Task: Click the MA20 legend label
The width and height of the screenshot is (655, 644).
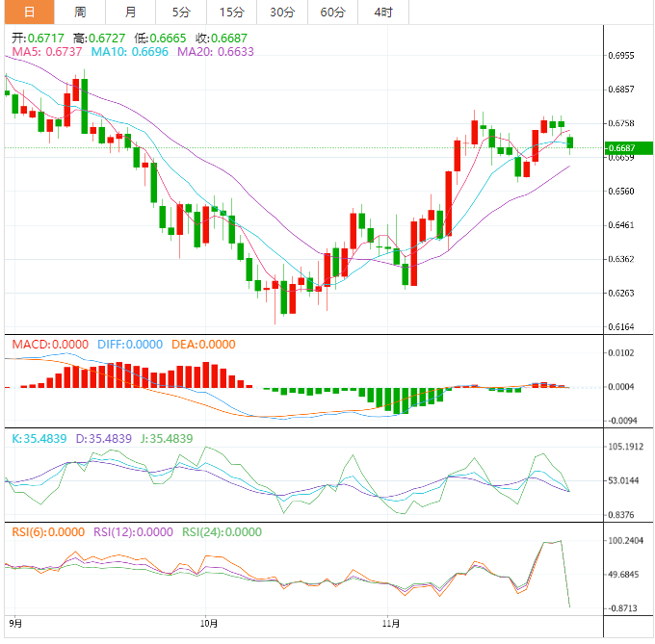Action: coord(216,52)
